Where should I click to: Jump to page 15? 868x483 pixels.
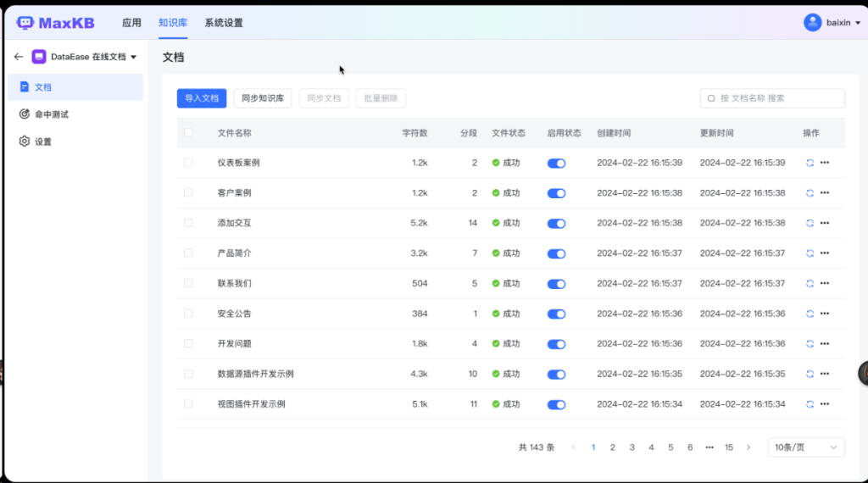point(729,447)
